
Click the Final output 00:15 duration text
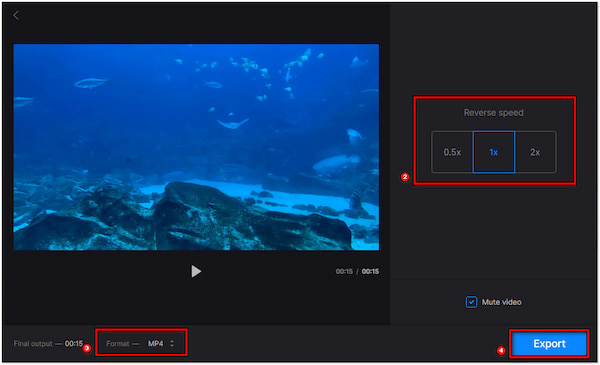[x=48, y=344]
